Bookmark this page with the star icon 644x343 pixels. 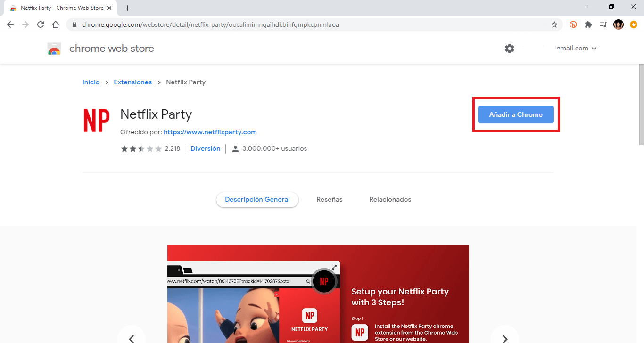pos(554,24)
